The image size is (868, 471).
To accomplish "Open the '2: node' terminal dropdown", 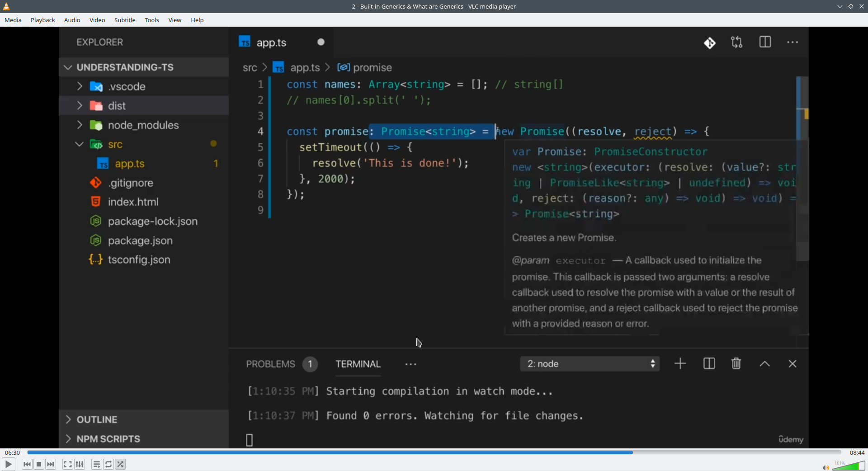I will (590, 364).
